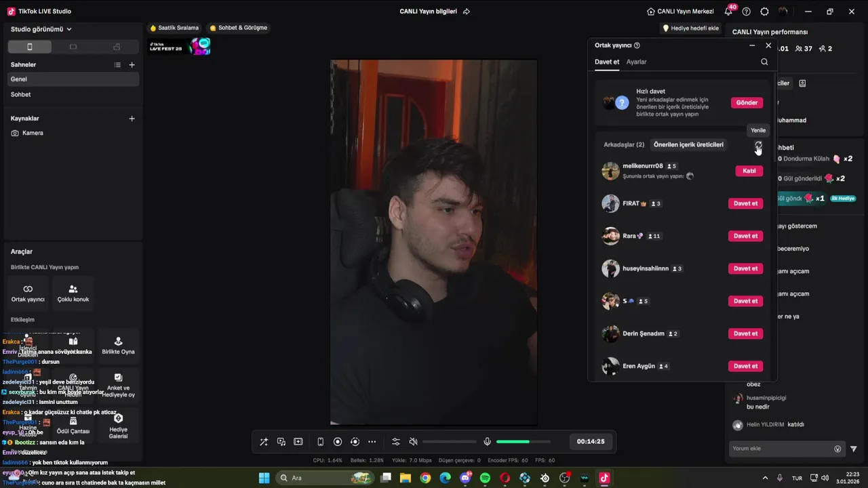Select the portrait phone layout button
This screenshot has height=488, width=868.
(x=29, y=47)
